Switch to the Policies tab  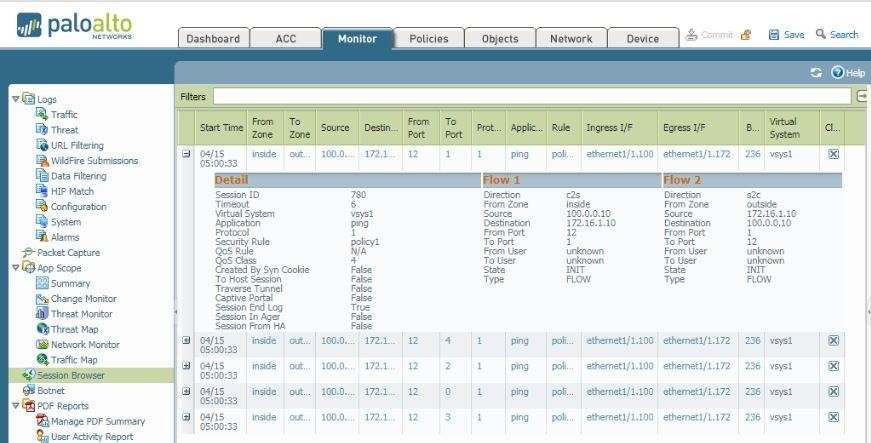pyautogui.click(x=428, y=39)
